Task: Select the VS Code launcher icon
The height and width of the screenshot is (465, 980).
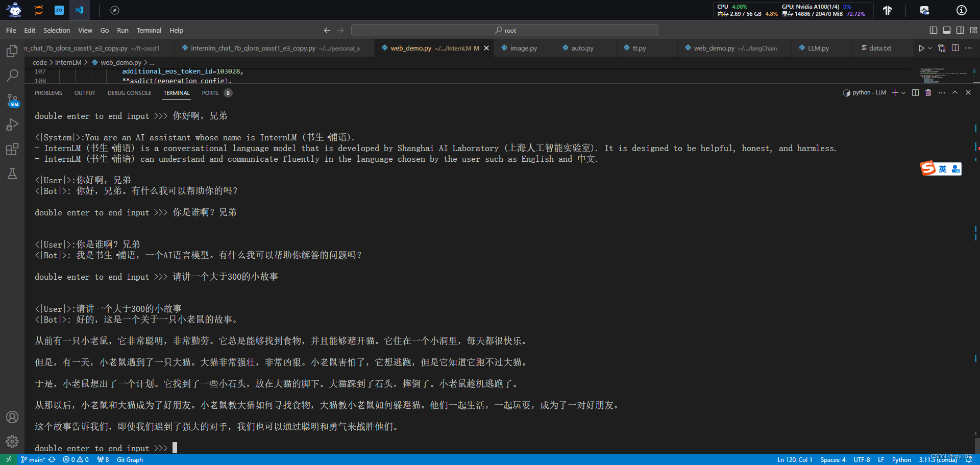Action: [80, 10]
